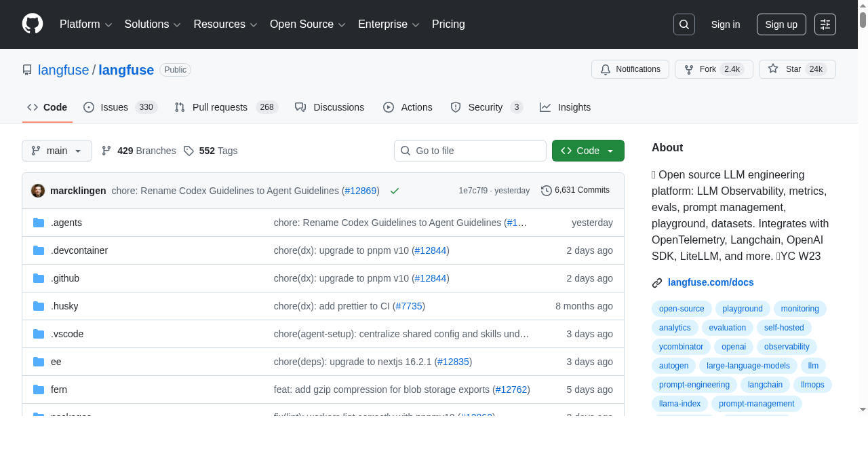Expand the main branch selector
Image resolution: width=868 pixels, height=475 pixels.
pyautogui.click(x=57, y=151)
